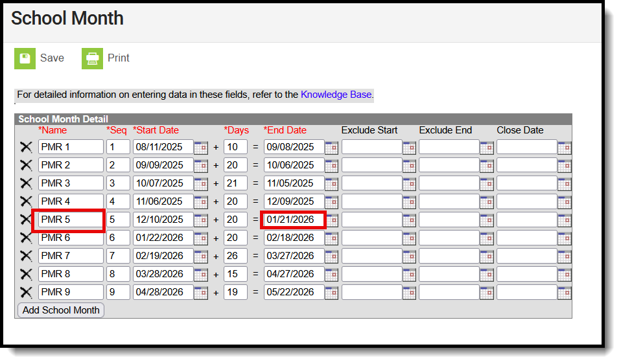621x364 pixels.
Task: Click Days field for PMR 1
Action: 235,147
